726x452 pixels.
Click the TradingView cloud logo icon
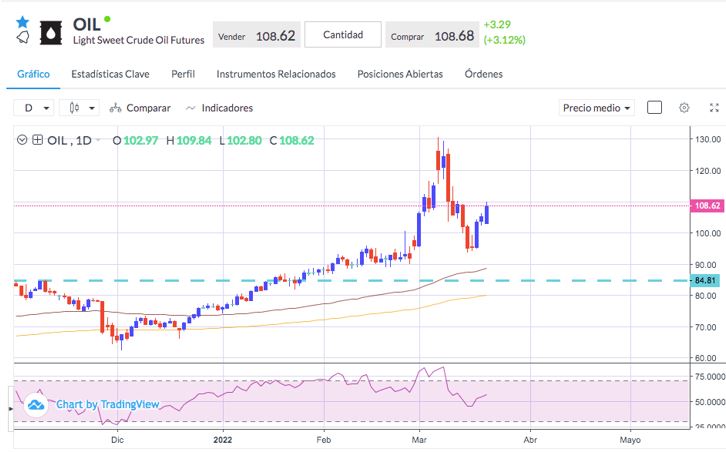pyautogui.click(x=36, y=405)
